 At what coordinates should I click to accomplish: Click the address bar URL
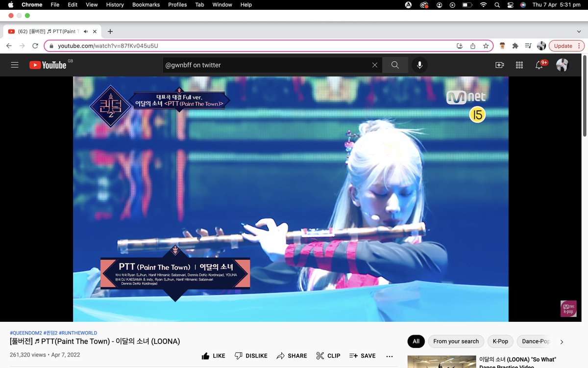tap(108, 46)
